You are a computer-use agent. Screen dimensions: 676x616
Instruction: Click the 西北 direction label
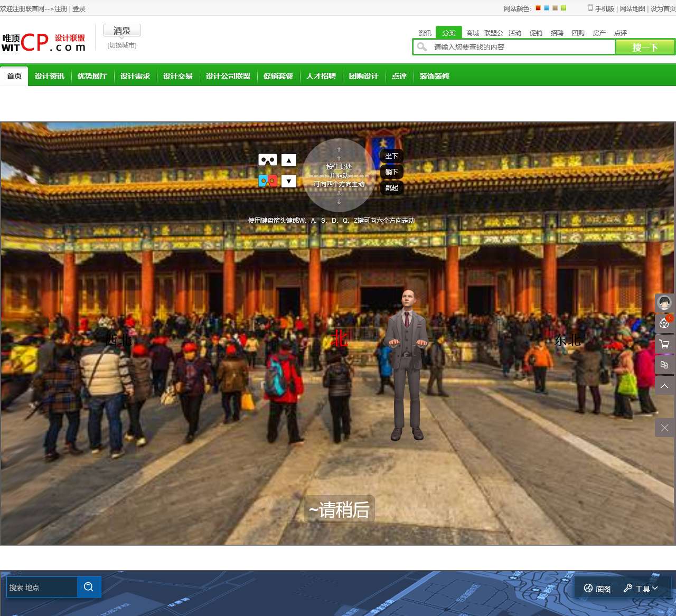[118, 340]
